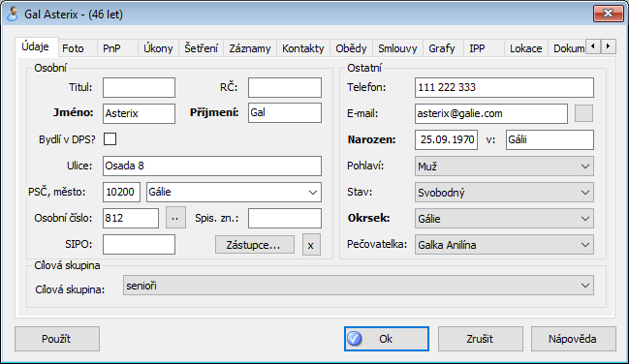Click the birthplace field containing Gálii
This screenshot has height=364, width=629.
point(550,140)
